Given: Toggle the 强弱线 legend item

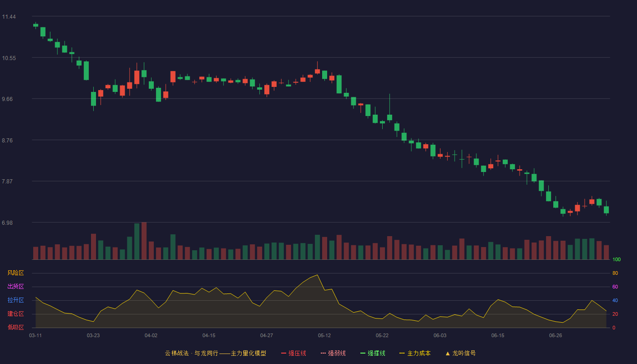Looking at the screenshot, I should coord(333,353).
